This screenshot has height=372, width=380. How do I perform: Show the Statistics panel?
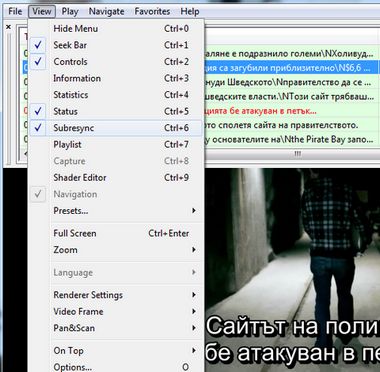(x=116, y=95)
